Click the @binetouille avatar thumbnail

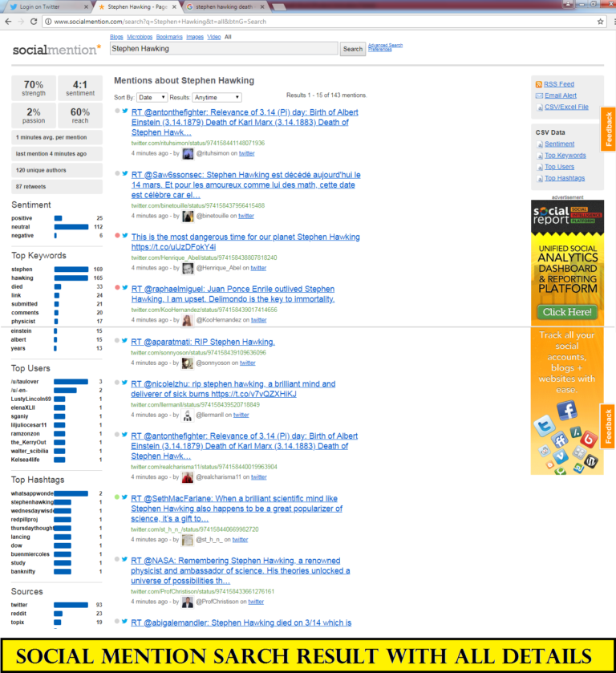coord(188,217)
